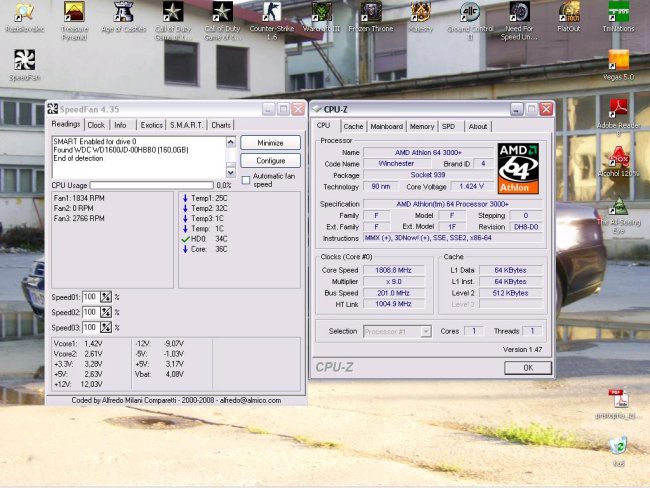Click the Configure button
The image size is (650, 488).
270,160
